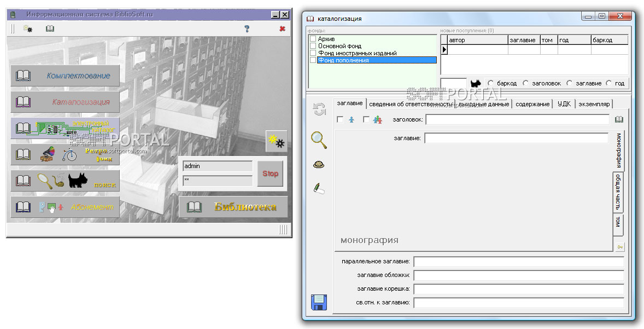Click the св.отн. к заглавию field
Image resolution: width=644 pixels, height=329 pixels.
click(x=519, y=303)
